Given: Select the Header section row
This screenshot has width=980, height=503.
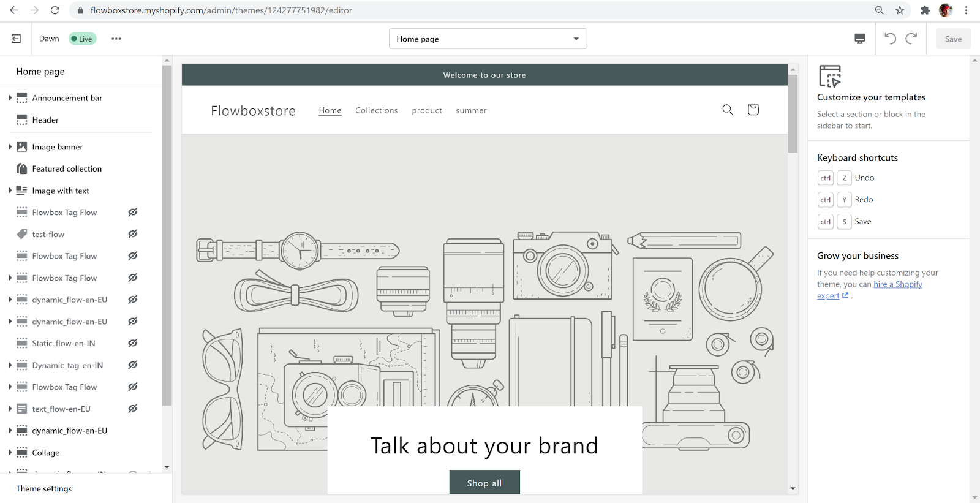Looking at the screenshot, I should pyautogui.click(x=81, y=120).
